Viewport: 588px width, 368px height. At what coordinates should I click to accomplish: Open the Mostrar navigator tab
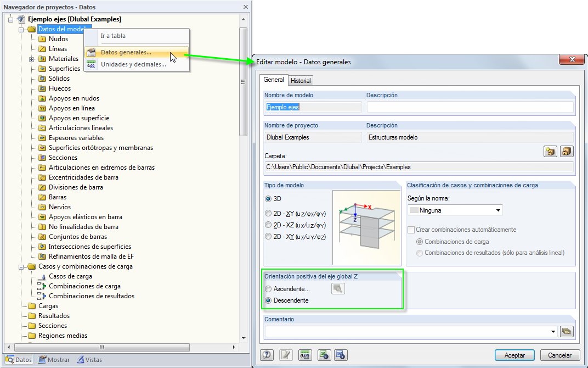pyautogui.click(x=54, y=360)
